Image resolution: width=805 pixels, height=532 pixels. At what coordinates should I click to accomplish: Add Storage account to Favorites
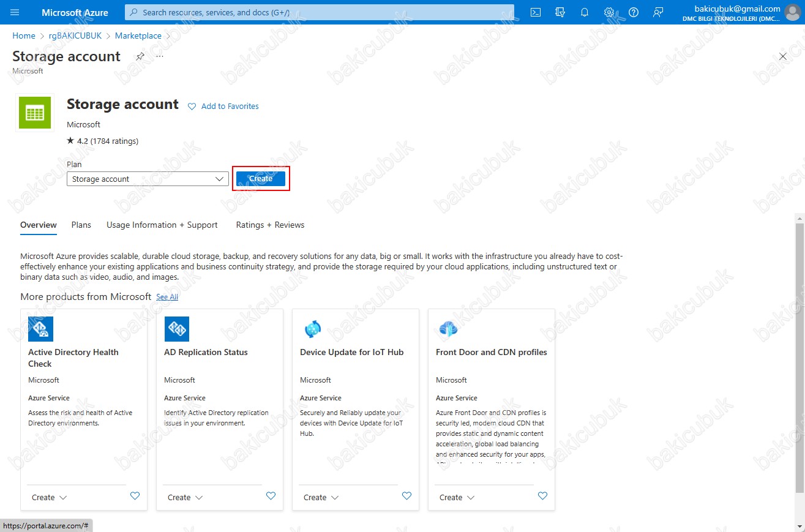click(223, 107)
